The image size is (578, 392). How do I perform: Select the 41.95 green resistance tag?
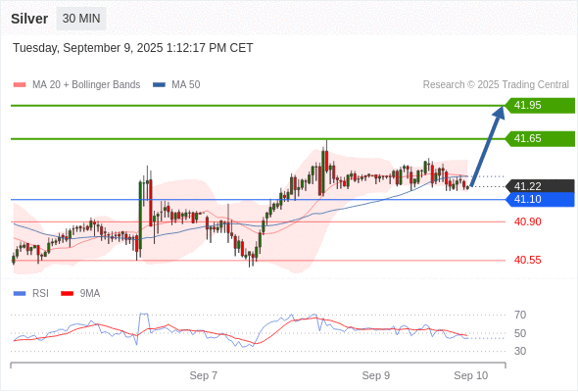point(540,106)
